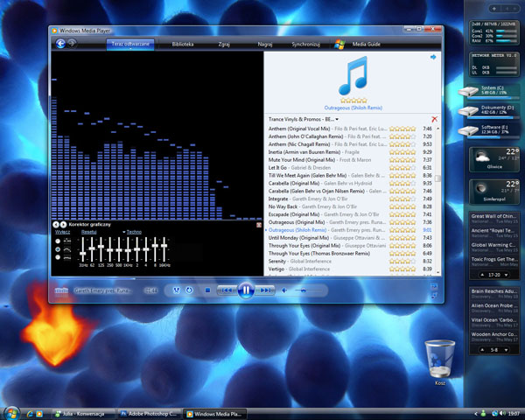This screenshot has width=525, height=420.
Task: Select Anthem (Original Vocal Mix) track
Action: click(350, 129)
